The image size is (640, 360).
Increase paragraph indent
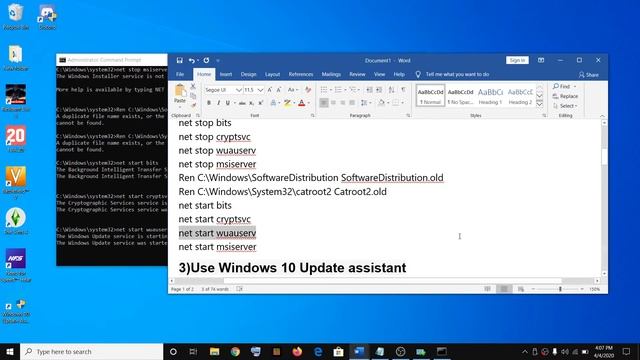pos(379,90)
